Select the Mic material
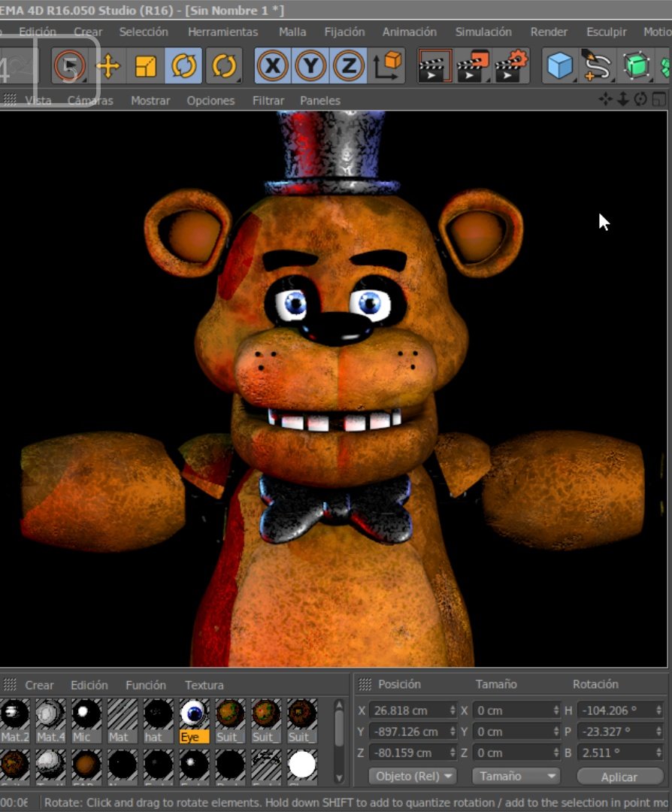The height and width of the screenshot is (812, 672). tap(86, 721)
